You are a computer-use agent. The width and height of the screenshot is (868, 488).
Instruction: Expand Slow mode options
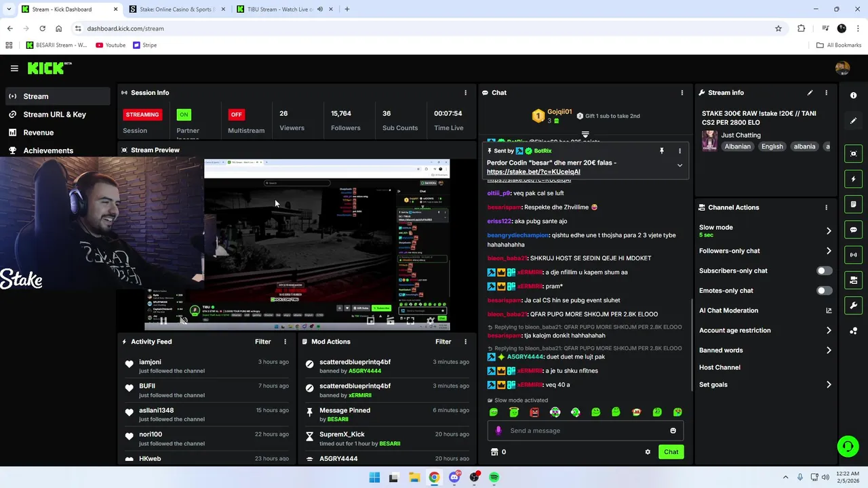(829, 231)
